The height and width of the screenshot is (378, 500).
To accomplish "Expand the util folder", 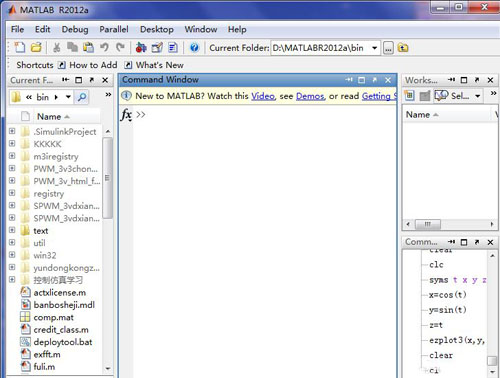I will coord(12,242).
